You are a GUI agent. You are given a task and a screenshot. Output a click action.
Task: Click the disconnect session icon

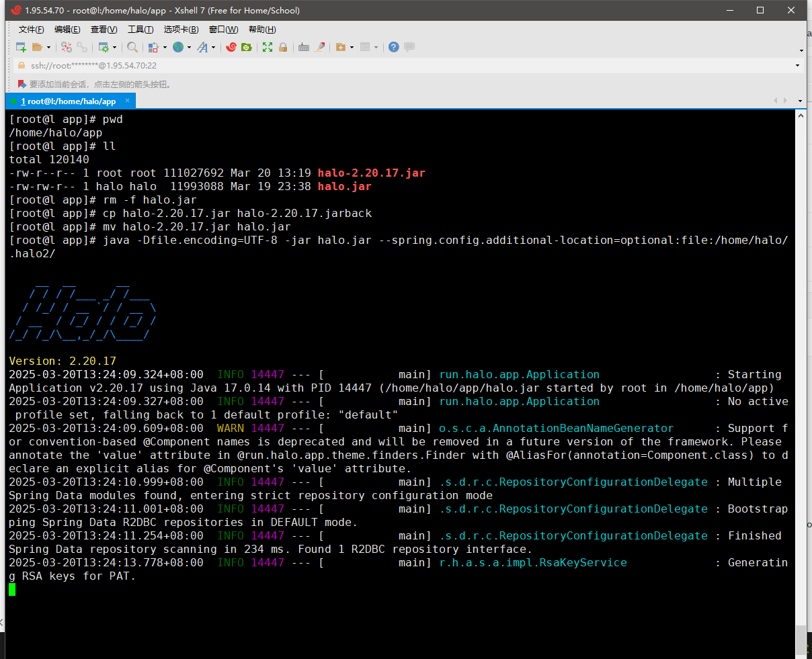coord(66,47)
